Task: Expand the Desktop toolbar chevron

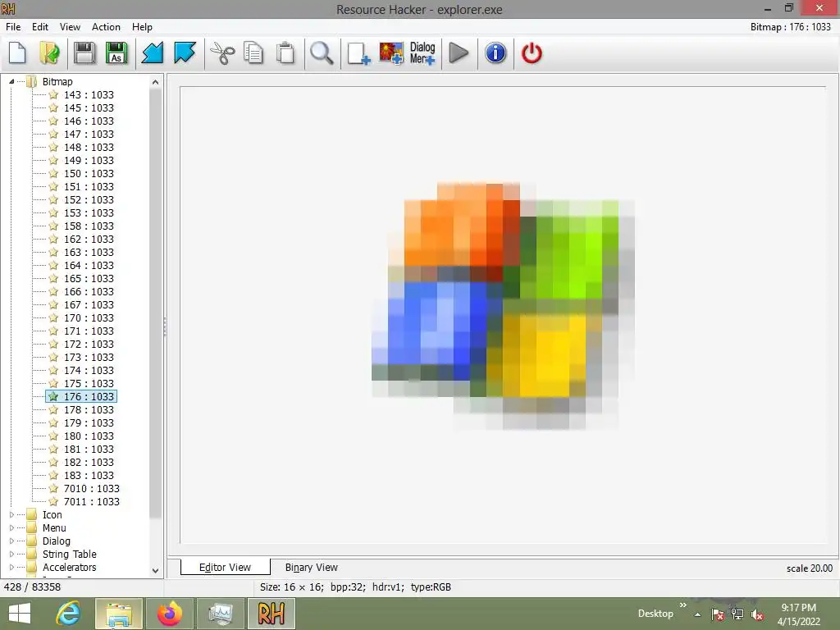Action: 683,605
